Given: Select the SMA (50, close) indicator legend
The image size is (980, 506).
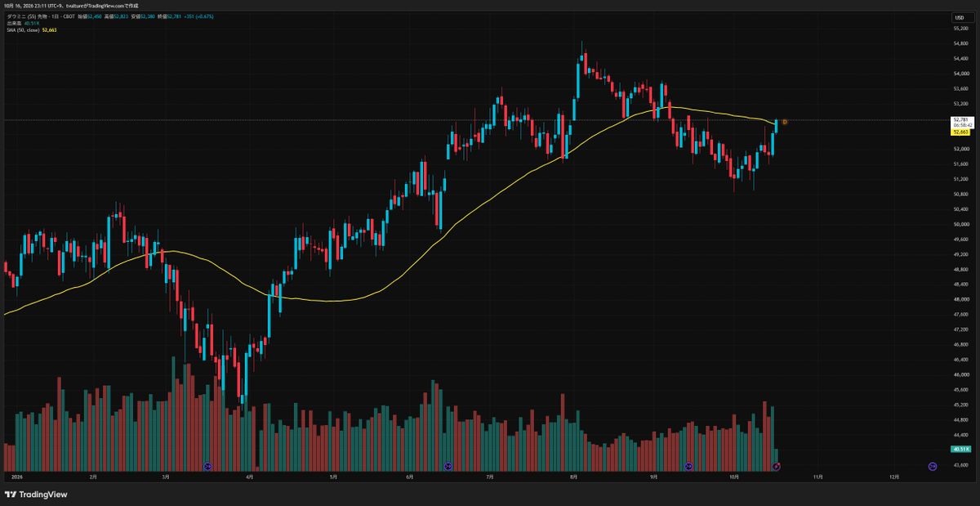Looking at the screenshot, I should [33, 30].
